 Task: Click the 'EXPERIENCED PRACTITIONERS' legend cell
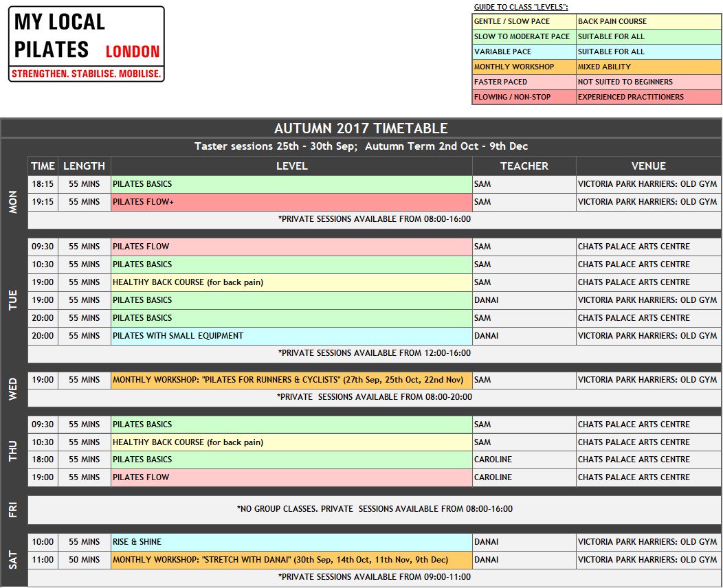click(649, 98)
